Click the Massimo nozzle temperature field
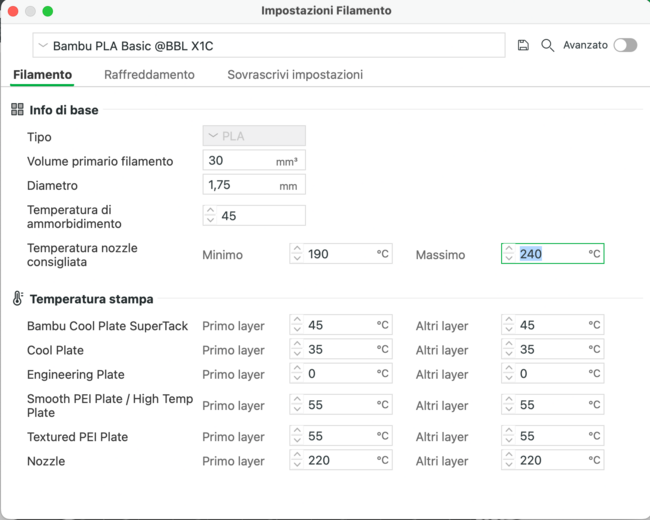The width and height of the screenshot is (650, 520). [x=555, y=254]
